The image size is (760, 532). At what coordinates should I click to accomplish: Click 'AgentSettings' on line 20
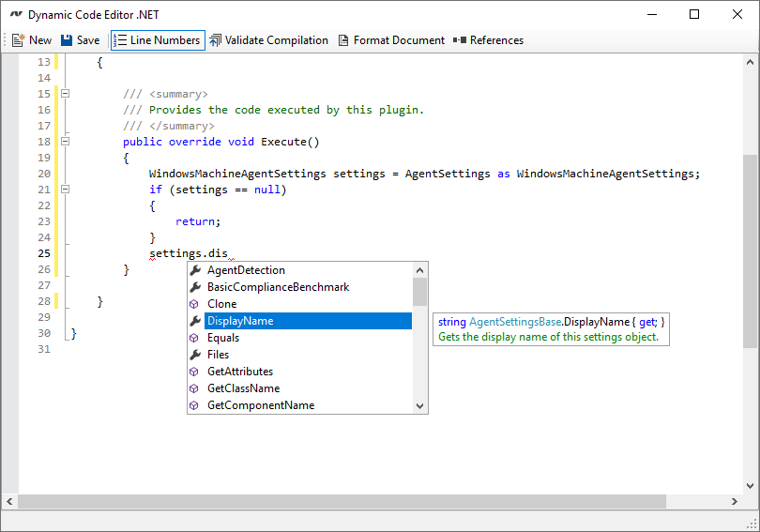(x=448, y=174)
